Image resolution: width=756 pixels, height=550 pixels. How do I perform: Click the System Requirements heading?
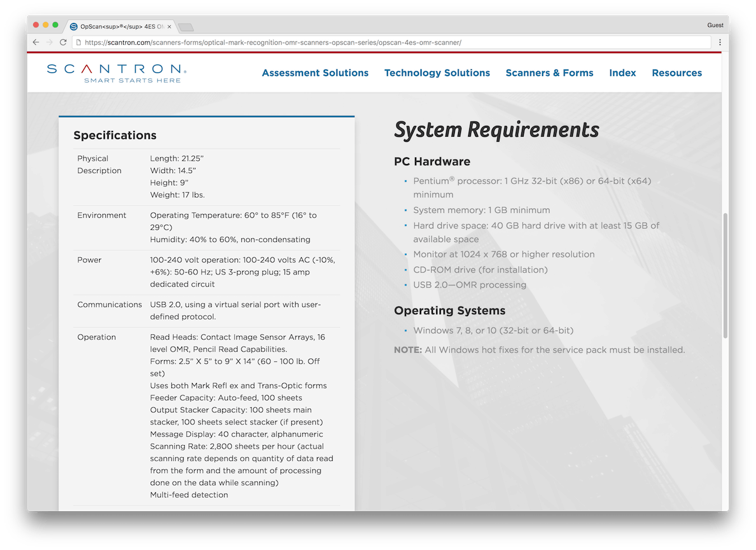[x=497, y=130]
